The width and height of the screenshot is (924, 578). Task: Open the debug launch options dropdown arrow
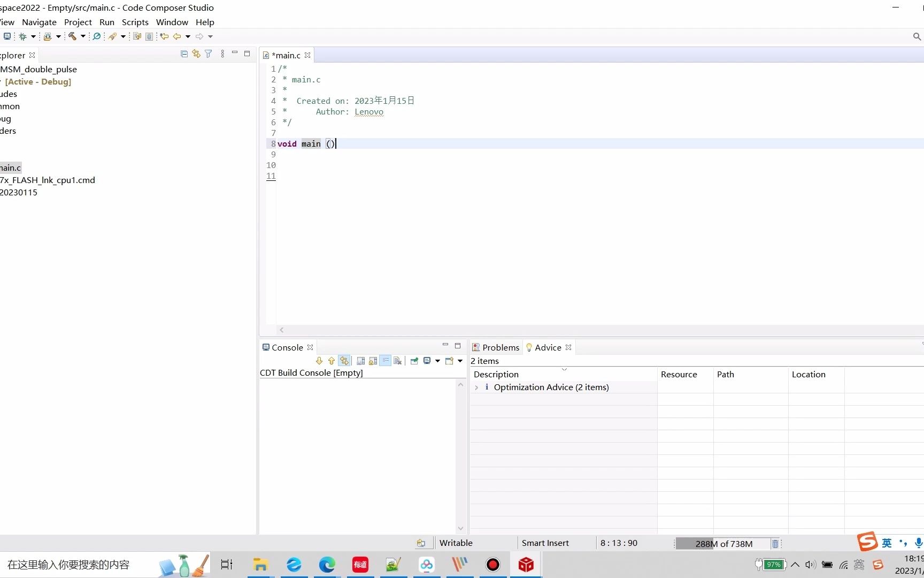33,36
